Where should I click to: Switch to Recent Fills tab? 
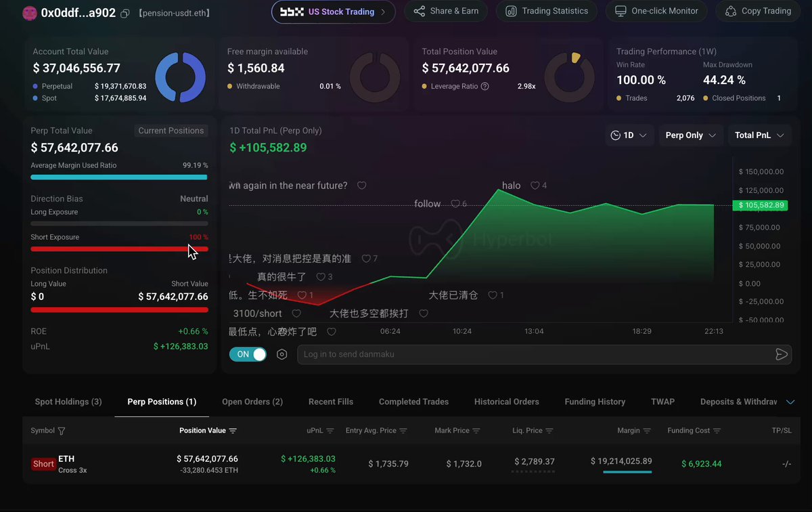(331, 402)
